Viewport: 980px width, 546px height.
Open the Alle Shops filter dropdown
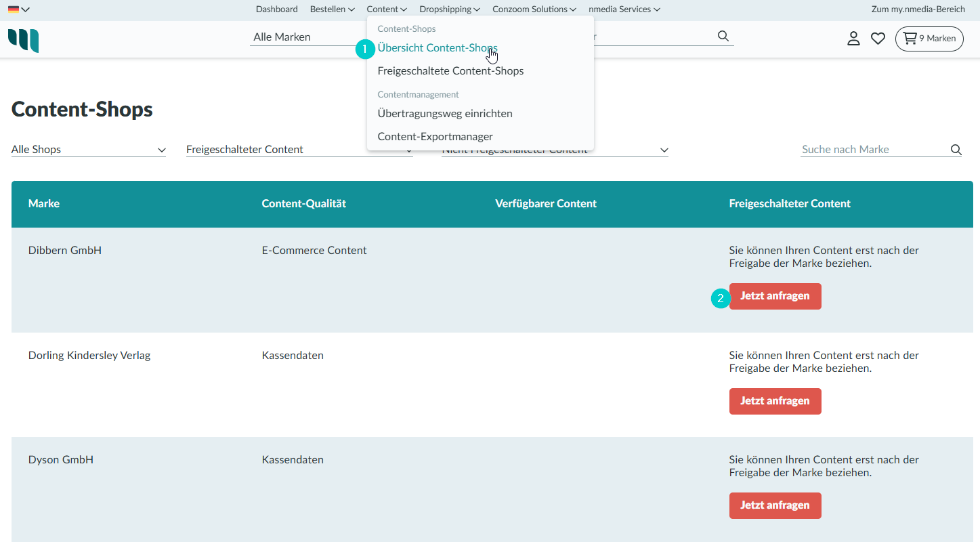click(89, 150)
